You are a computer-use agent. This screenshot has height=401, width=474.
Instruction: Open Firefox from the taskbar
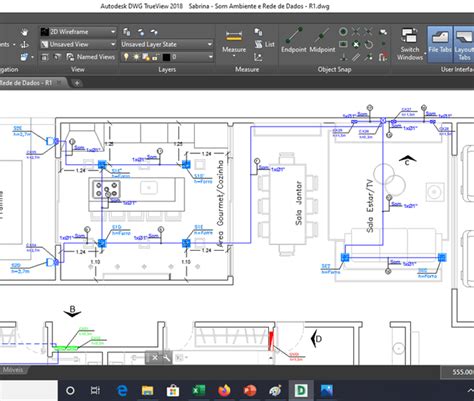point(224,391)
